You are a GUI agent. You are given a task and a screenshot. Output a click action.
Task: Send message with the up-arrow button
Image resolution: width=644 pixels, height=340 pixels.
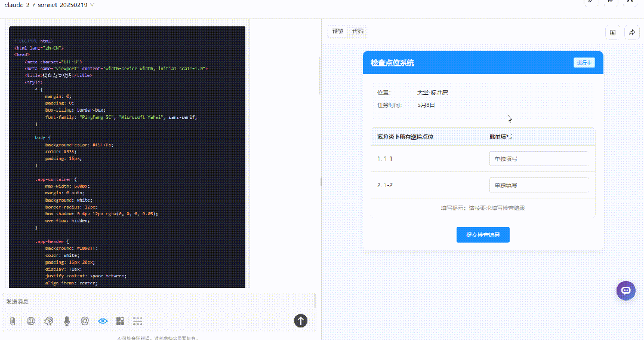click(x=301, y=321)
